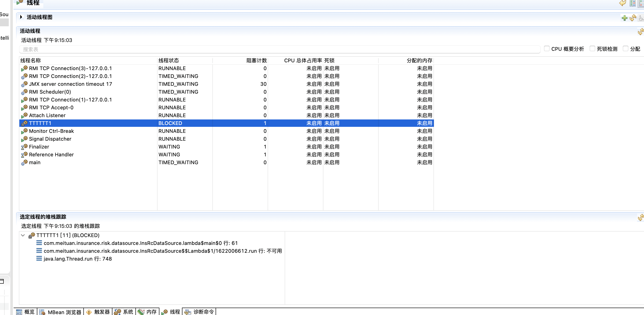Screen dimensions: 644x315
Task: Expand the TTTTTT1 stack trace node
Action: click(x=23, y=235)
